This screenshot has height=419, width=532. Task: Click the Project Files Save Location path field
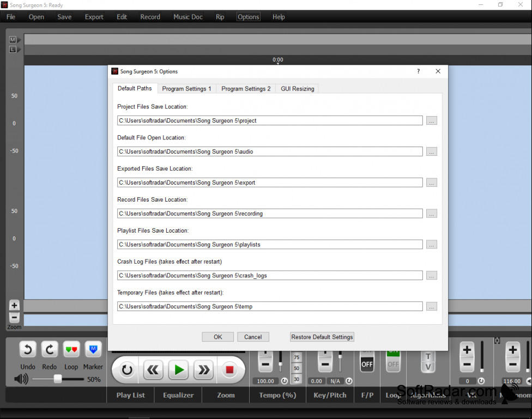[x=270, y=120]
